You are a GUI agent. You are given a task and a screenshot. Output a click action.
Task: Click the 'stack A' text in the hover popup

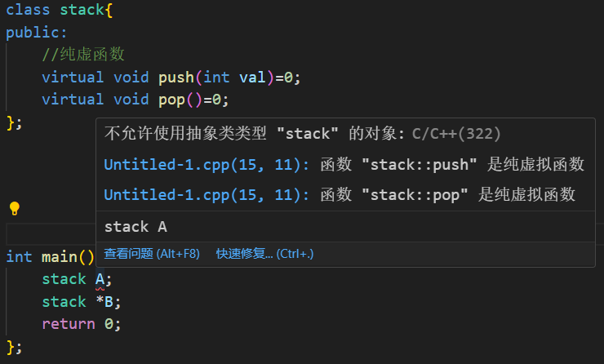pyautogui.click(x=135, y=227)
